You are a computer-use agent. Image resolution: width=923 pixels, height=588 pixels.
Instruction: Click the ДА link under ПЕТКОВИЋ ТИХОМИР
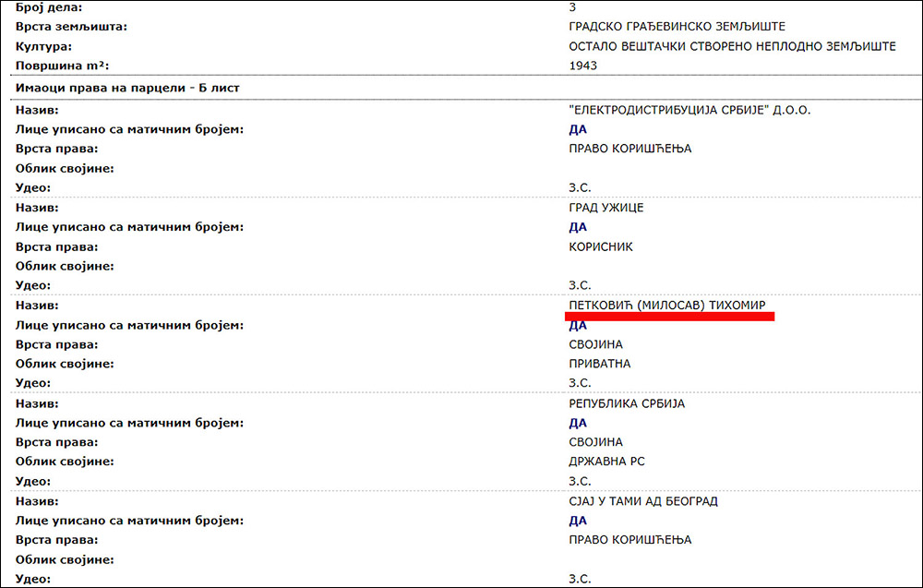click(578, 326)
